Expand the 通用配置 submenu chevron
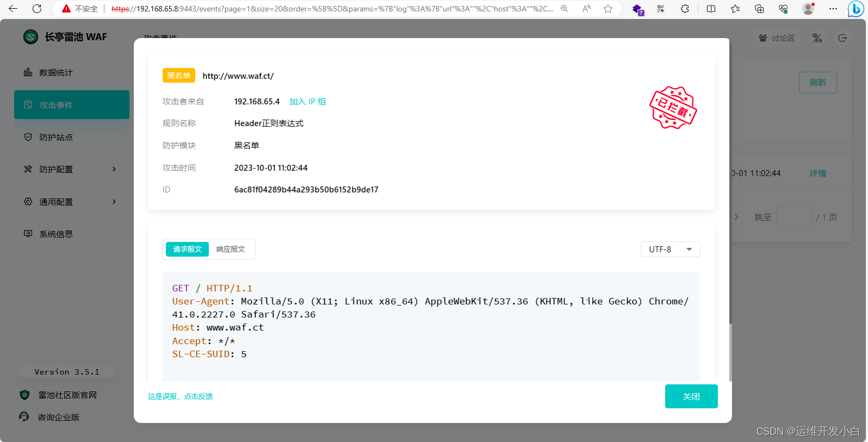The width and height of the screenshot is (868, 442). (114, 202)
